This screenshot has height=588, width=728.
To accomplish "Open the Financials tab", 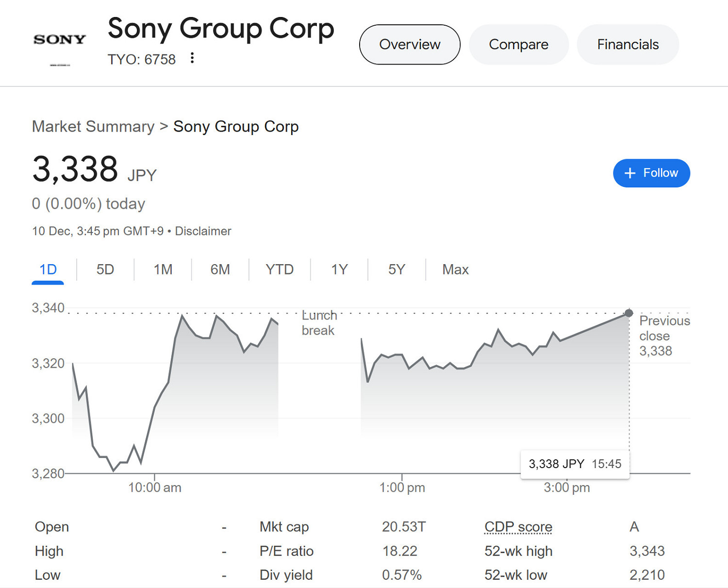I will click(628, 45).
